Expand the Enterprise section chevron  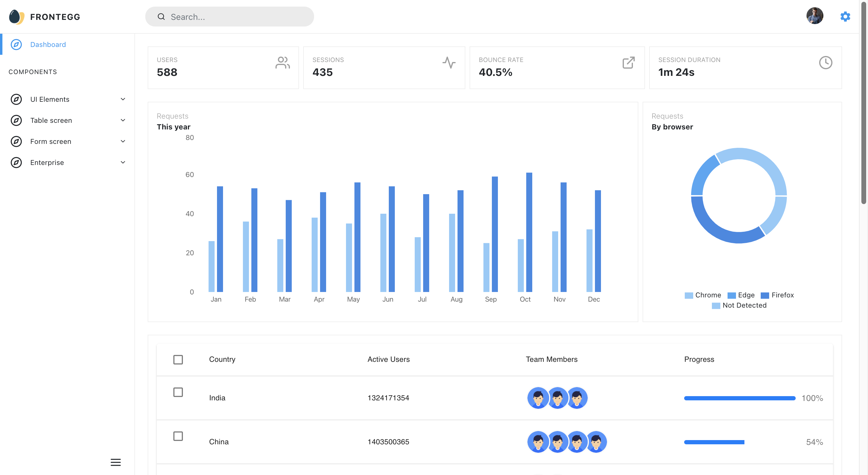(123, 162)
